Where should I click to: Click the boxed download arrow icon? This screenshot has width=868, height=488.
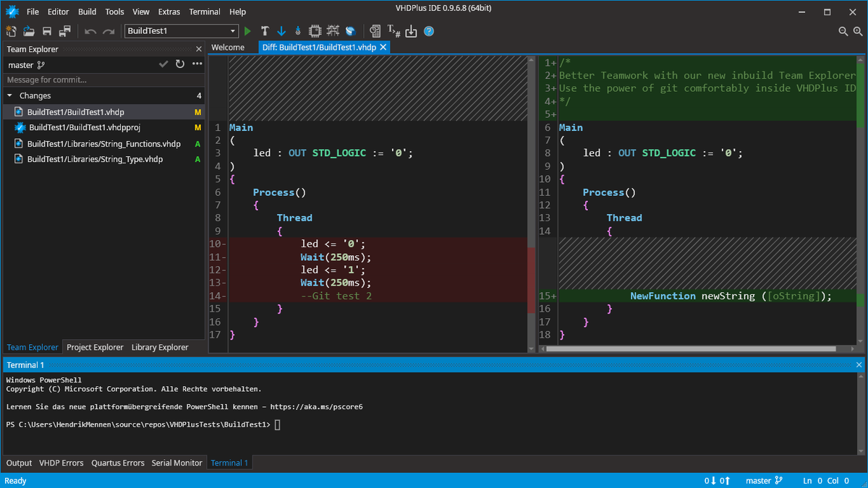tap(411, 31)
